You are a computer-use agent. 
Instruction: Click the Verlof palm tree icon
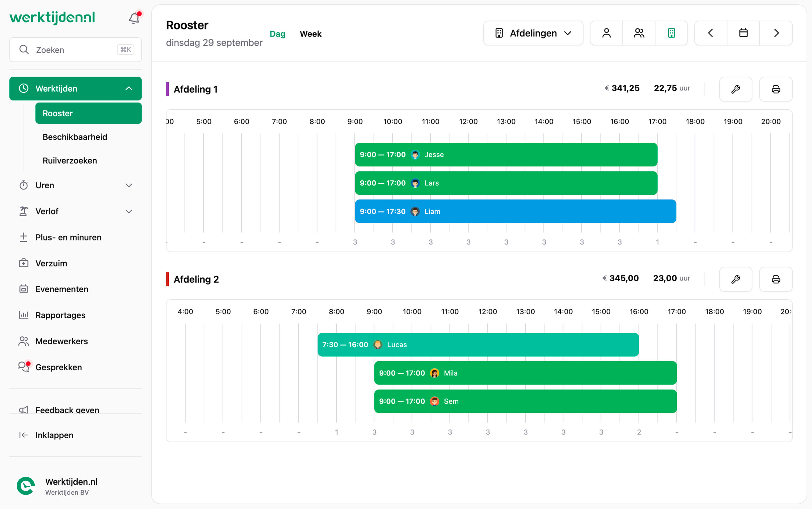[24, 212]
